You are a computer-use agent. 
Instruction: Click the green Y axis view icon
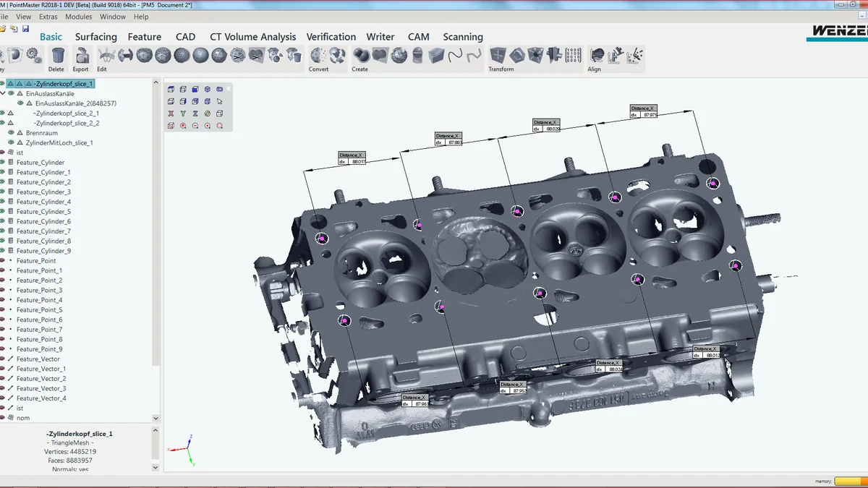(x=183, y=114)
